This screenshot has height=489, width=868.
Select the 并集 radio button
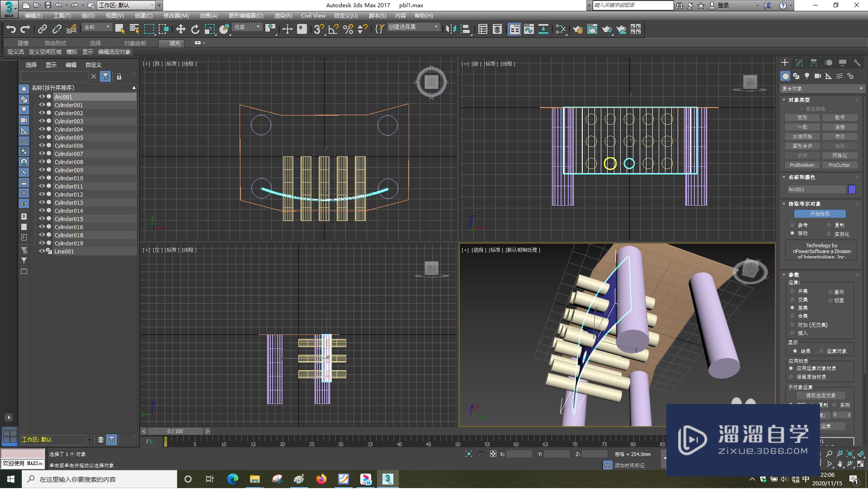(x=793, y=292)
